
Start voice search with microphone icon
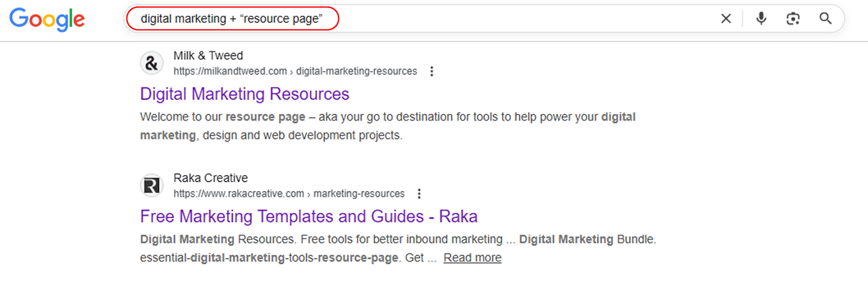tap(761, 18)
